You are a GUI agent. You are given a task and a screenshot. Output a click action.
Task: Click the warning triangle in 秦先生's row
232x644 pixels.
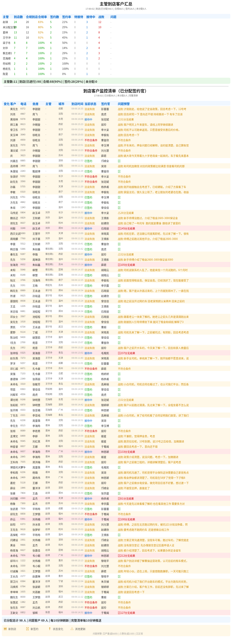[x=119, y=254]
